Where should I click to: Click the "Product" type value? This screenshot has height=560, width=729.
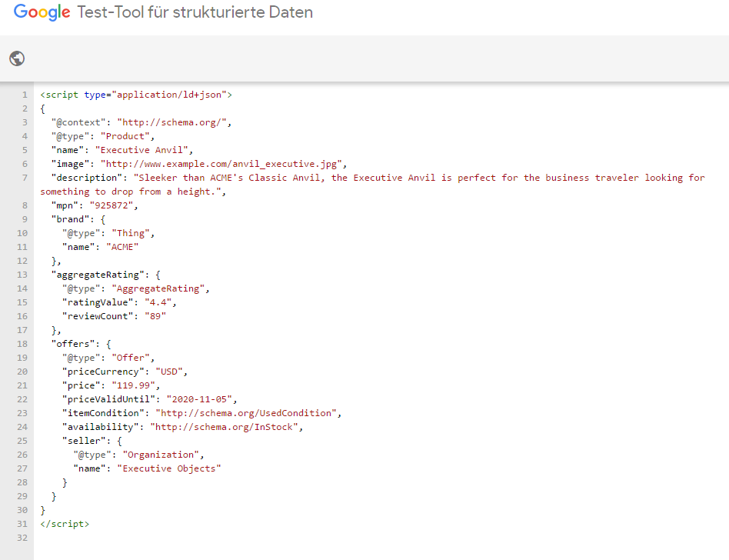[x=125, y=136]
